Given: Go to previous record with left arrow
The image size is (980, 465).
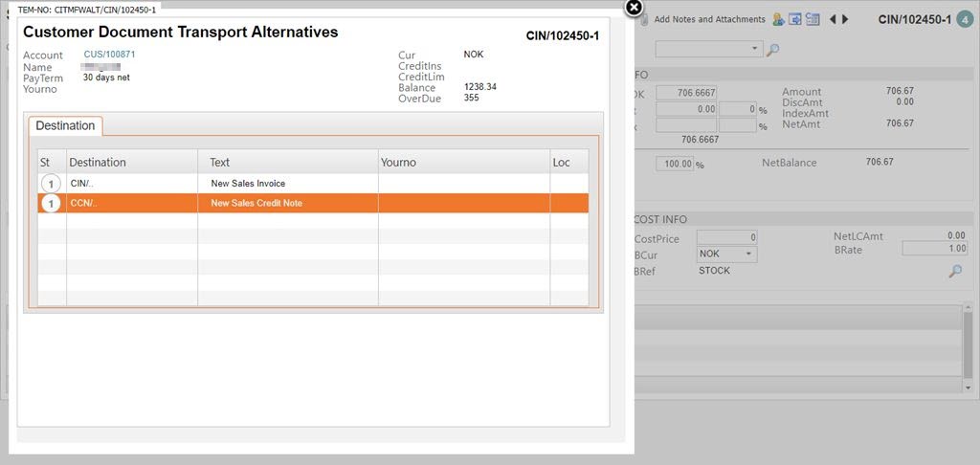Looking at the screenshot, I should tap(833, 19).
